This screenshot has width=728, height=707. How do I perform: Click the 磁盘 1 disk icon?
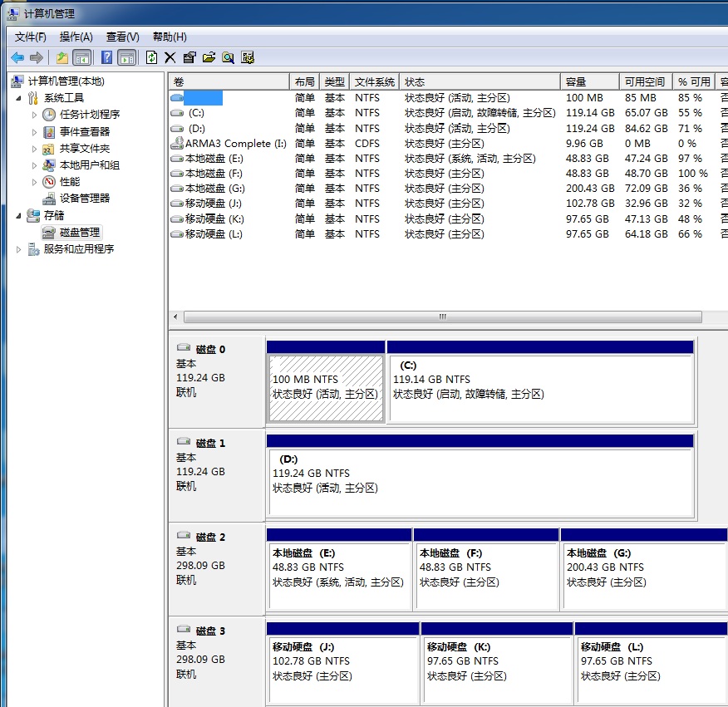coord(184,441)
